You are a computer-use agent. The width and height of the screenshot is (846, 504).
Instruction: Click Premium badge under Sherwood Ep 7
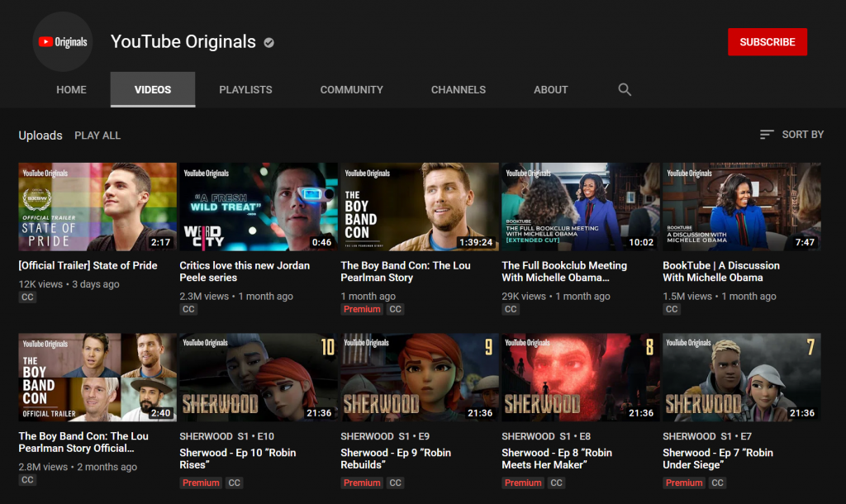pos(683,483)
